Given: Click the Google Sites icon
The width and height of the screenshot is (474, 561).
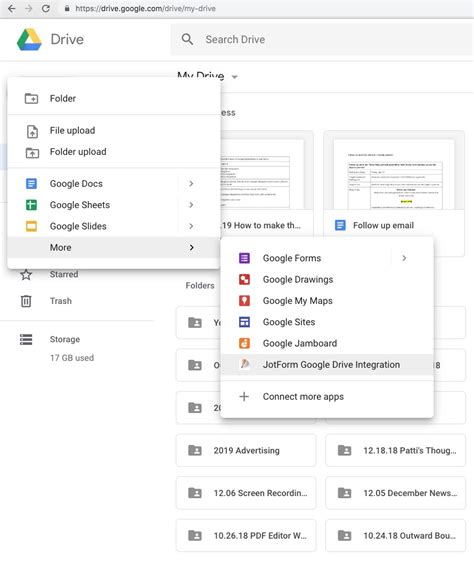Looking at the screenshot, I should click(244, 322).
